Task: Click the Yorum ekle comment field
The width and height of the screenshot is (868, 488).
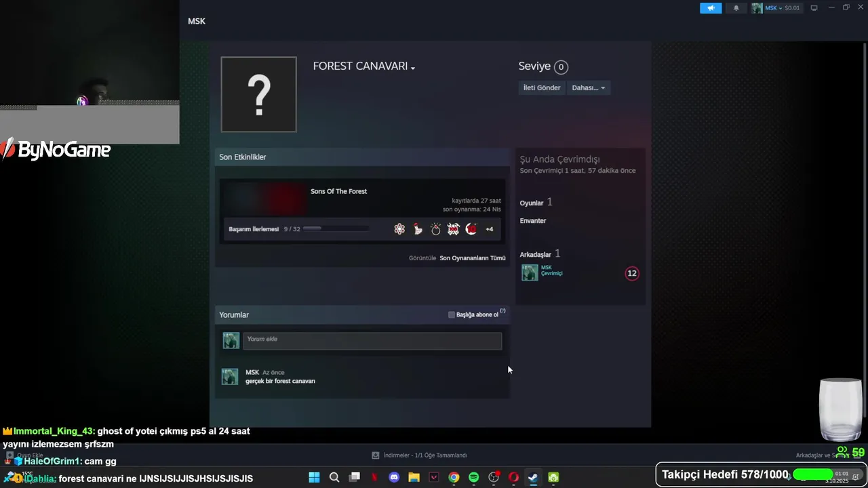Action: [x=372, y=341]
